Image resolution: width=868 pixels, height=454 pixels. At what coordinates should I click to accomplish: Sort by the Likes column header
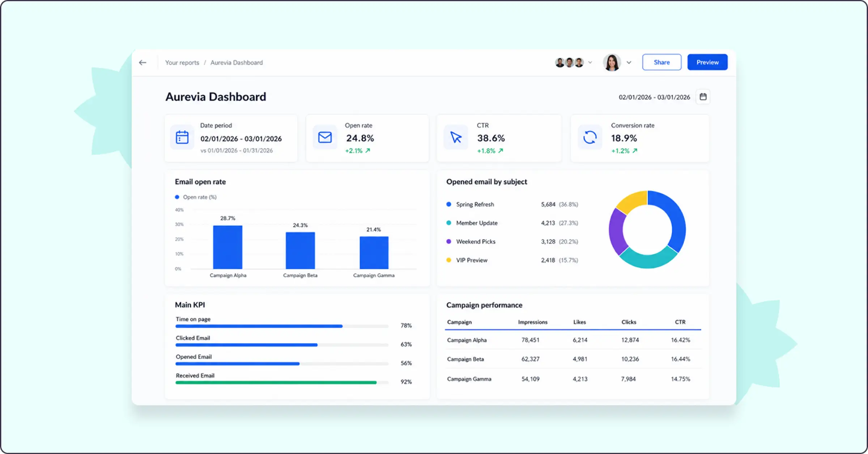pos(579,322)
